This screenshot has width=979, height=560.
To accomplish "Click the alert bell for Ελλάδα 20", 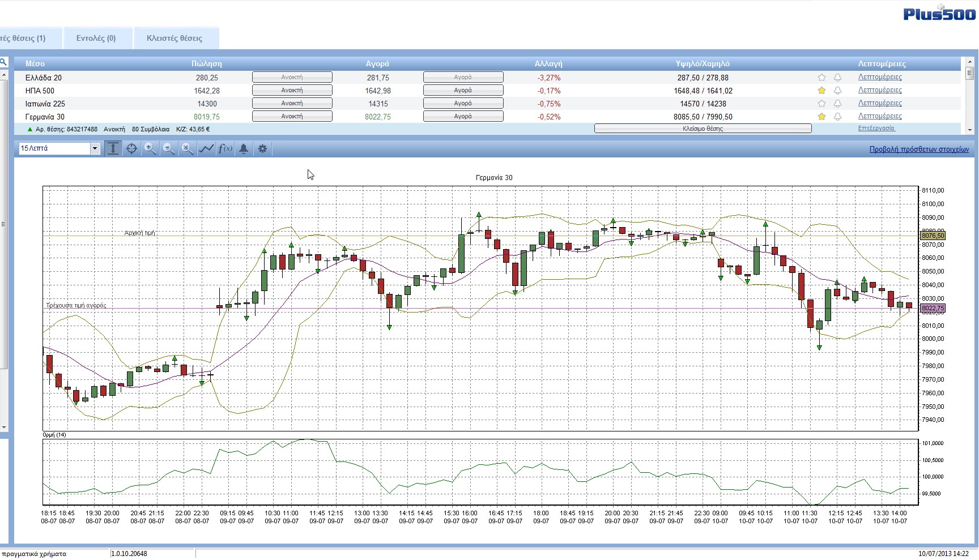I will pos(837,78).
